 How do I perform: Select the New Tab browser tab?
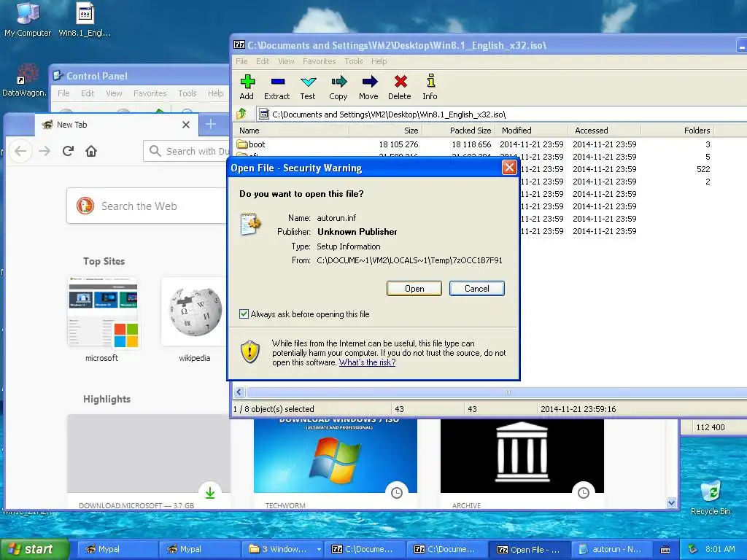(117, 125)
